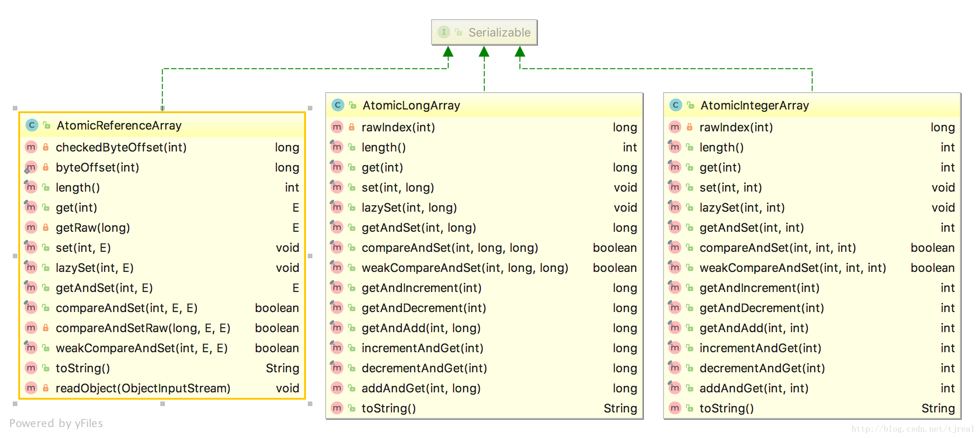Click the private lock icon of byteOffset(int)
980x438 pixels.
click(x=46, y=167)
